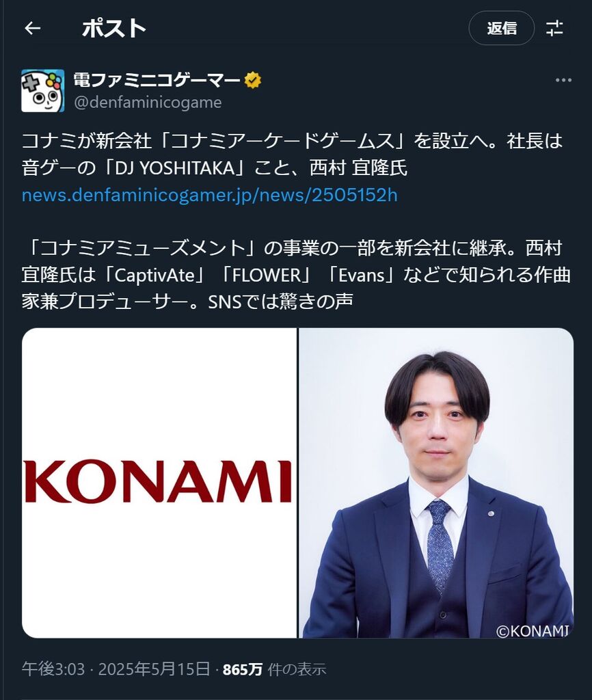This screenshot has height=700, width=592.
Task: Click the 返信 reply button
Action: click(x=501, y=28)
